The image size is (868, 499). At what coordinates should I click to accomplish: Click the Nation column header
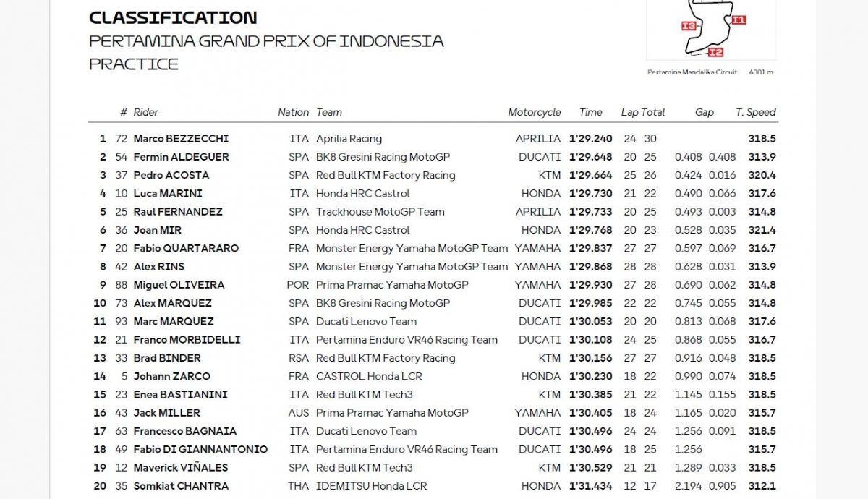(x=293, y=112)
